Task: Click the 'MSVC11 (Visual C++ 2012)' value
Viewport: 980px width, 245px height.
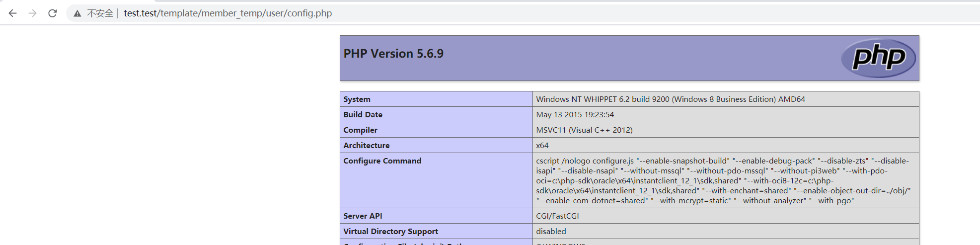Action: pos(584,130)
